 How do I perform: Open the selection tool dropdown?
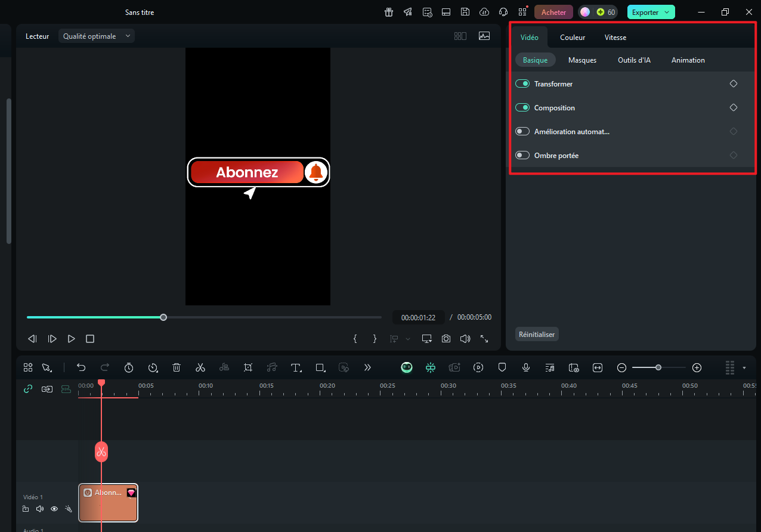[x=47, y=367]
